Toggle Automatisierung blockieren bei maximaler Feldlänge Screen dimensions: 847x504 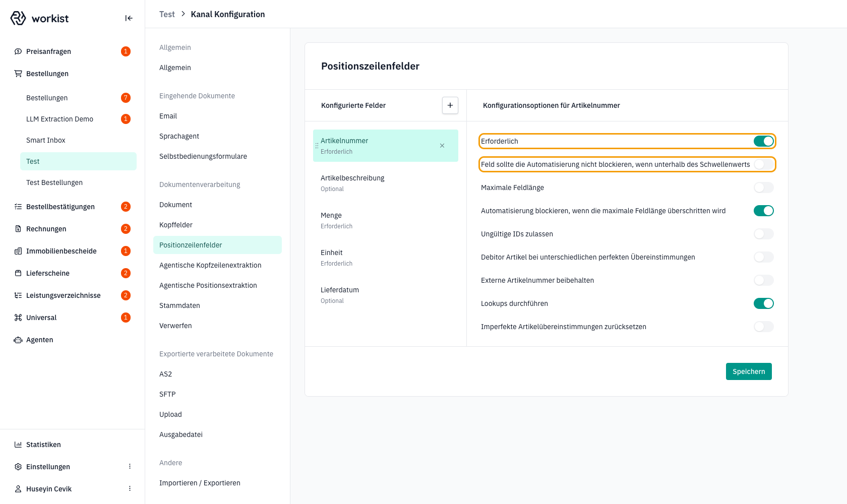tap(764, 211)
